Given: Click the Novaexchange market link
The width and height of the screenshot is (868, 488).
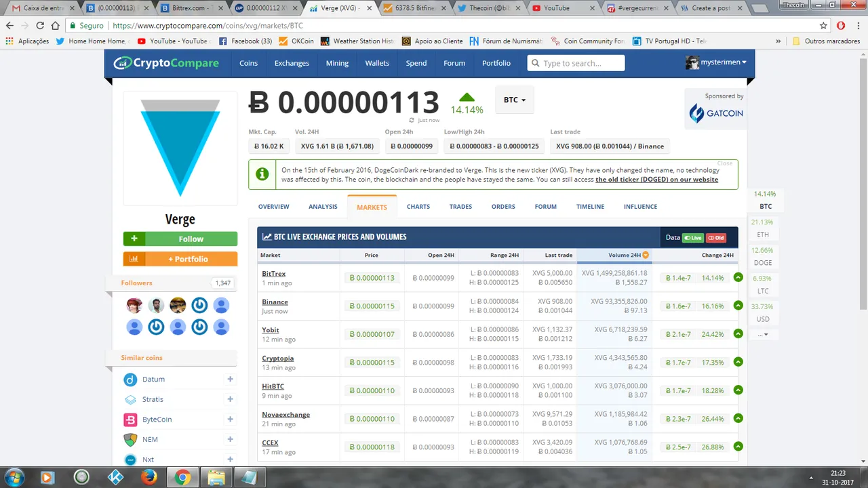Looking at the screenshot, I should pos(286,415).
